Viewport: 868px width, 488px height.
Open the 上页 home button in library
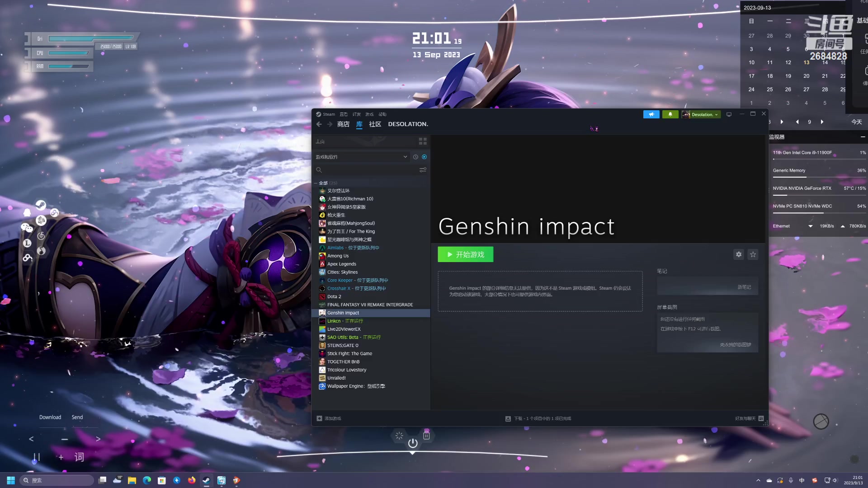pyautogui.click(x=321, y=141)
